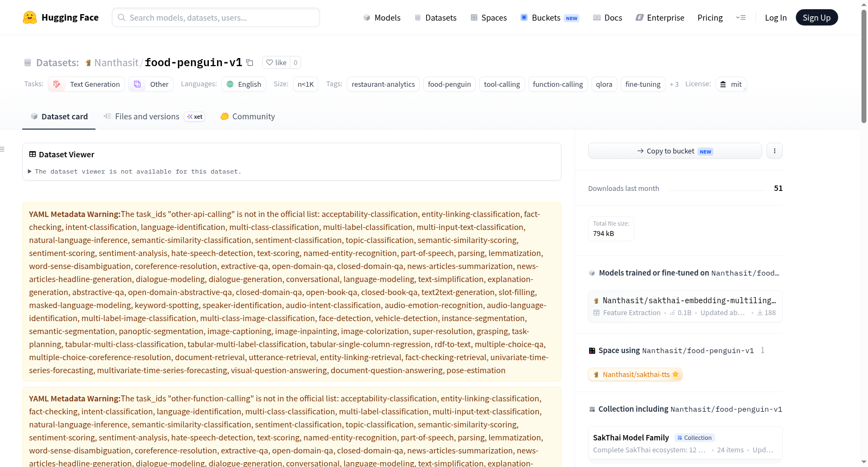This screenshot has height=467, width=868.
Task: Click the first YAML Metadata Warning heading
Action: coord(75,214)
